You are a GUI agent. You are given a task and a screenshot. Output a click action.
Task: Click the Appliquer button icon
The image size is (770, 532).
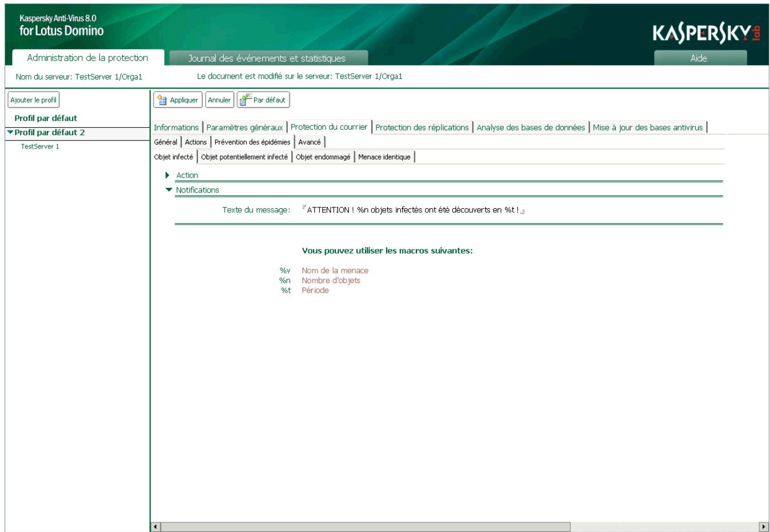point(162,100)
